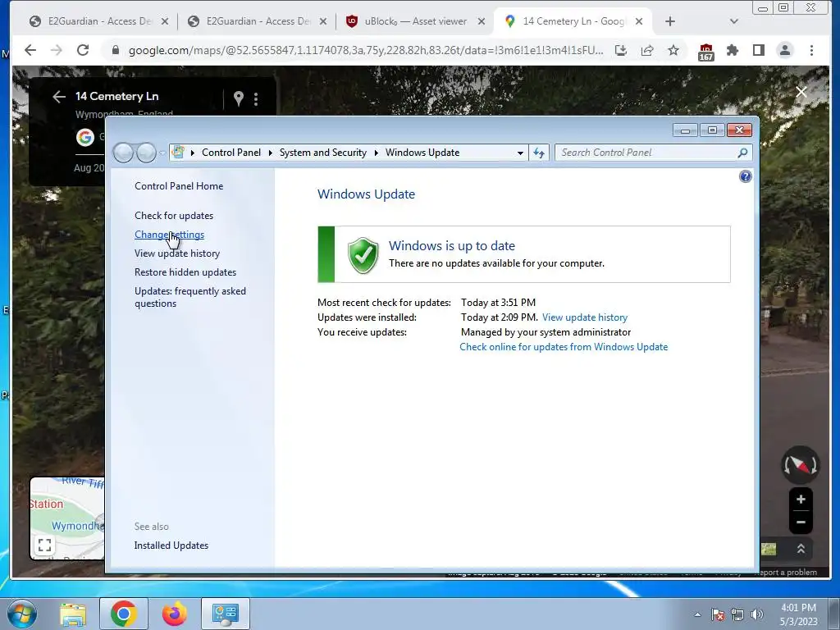Click Check for updates
This screenshot has width=840, height=630.
(174, 216)
